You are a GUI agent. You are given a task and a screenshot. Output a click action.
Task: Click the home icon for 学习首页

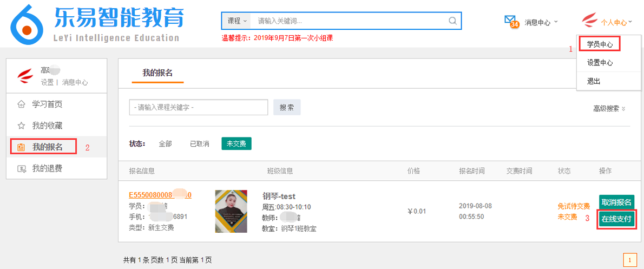coord(21,104)
